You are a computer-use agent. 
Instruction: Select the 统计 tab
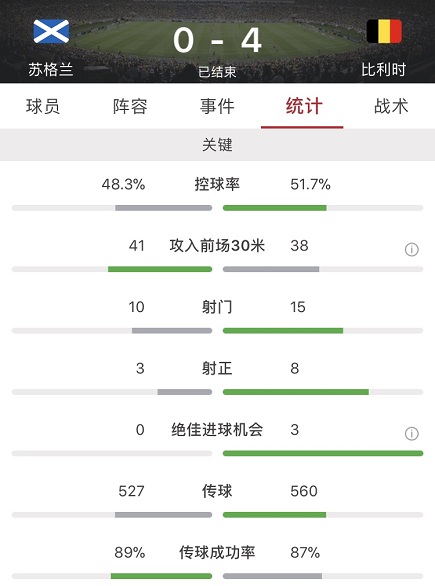pyautogui.click(x=304, y=106)
